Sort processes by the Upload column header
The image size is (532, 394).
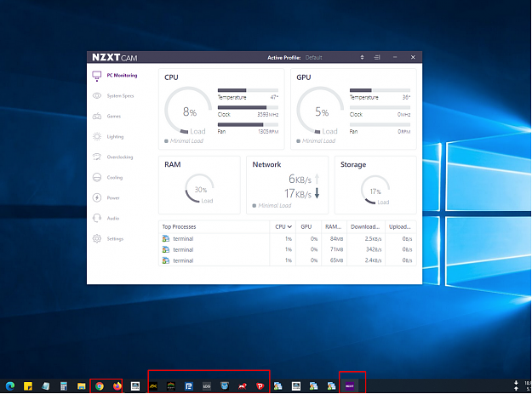pyautogui.click(x=400, y=227)
